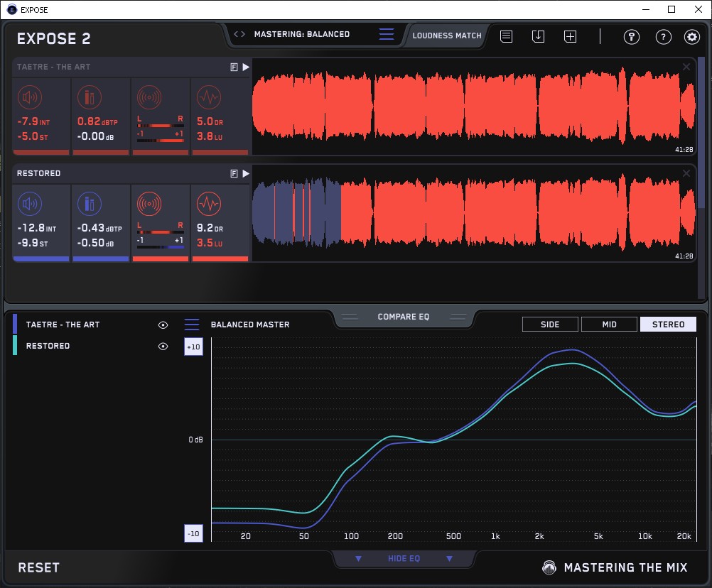Select stereo phase icon on Taetre track
The height and width of the screenshot is (588, 712).
pos(149,97)
